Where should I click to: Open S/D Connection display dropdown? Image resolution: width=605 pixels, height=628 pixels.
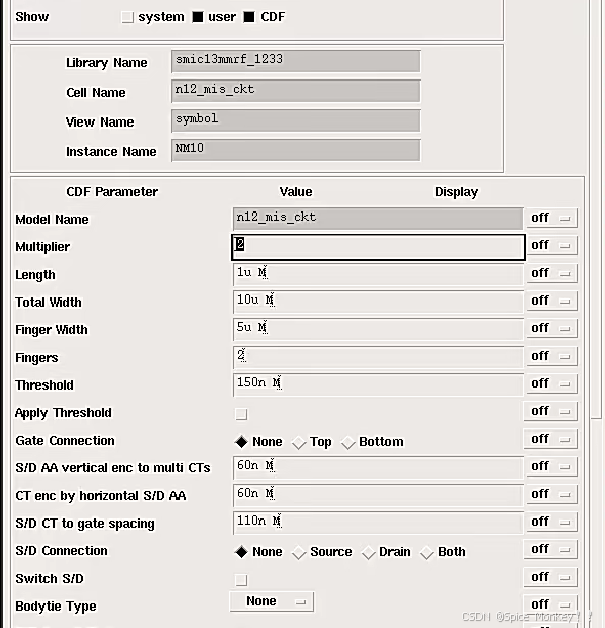pyautogui.click(x=551, y=549)
